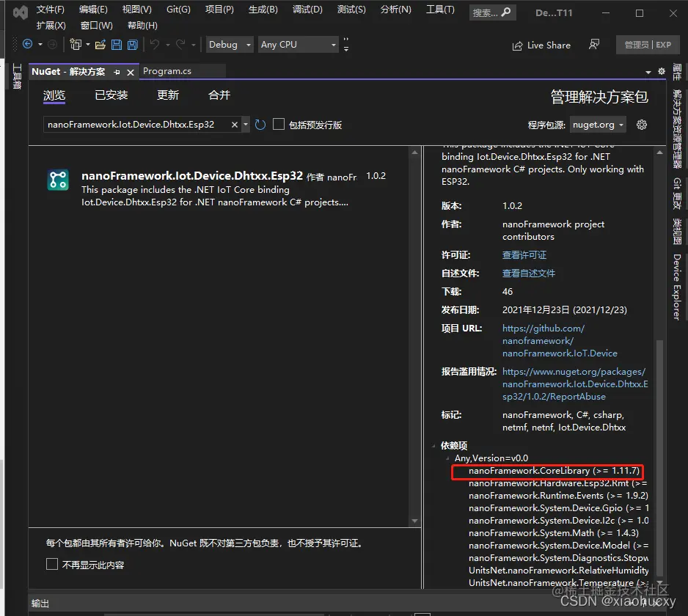Viewport: 688px width, 616px height.
Task: Check the do not show again box
Action: click(52, 564)
